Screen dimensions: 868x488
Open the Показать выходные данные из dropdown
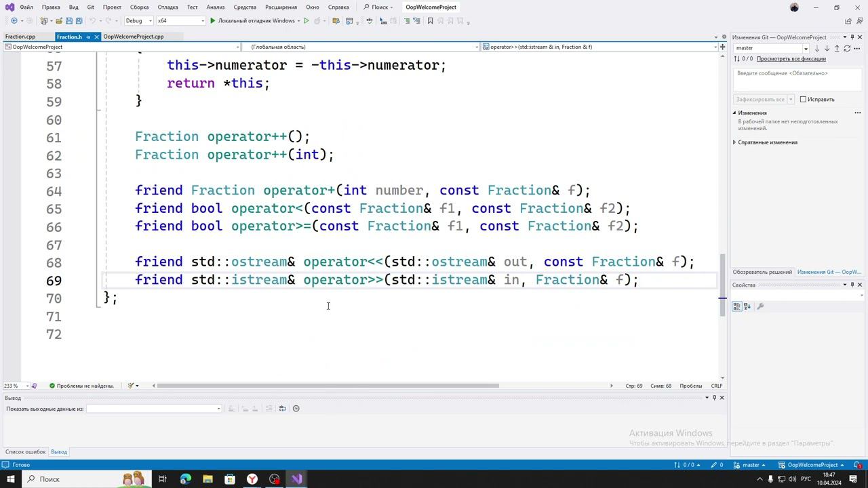[154, 409]
